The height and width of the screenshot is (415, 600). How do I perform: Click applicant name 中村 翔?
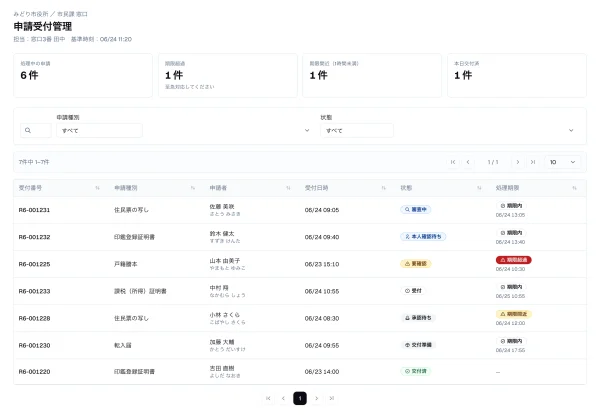(219, 288)
